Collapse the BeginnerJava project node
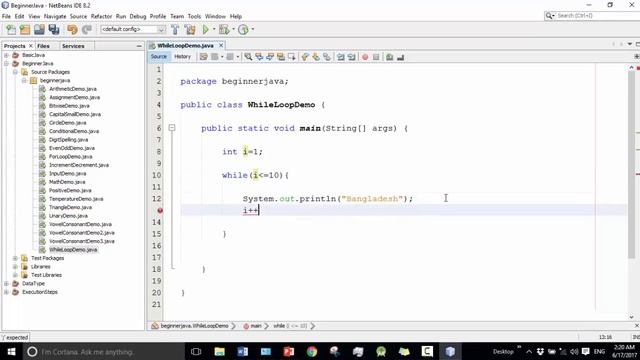The image size is (640, 360). coord(7,64)
